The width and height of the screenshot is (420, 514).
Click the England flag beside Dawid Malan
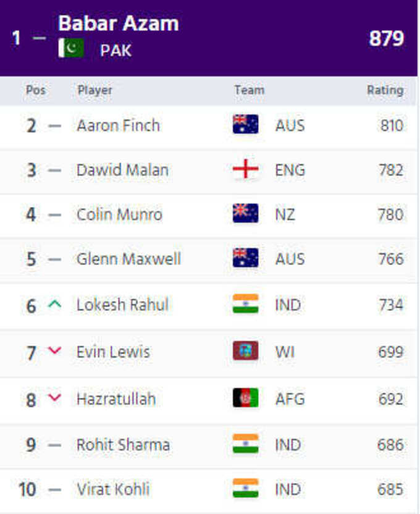[x=245, y=169]
